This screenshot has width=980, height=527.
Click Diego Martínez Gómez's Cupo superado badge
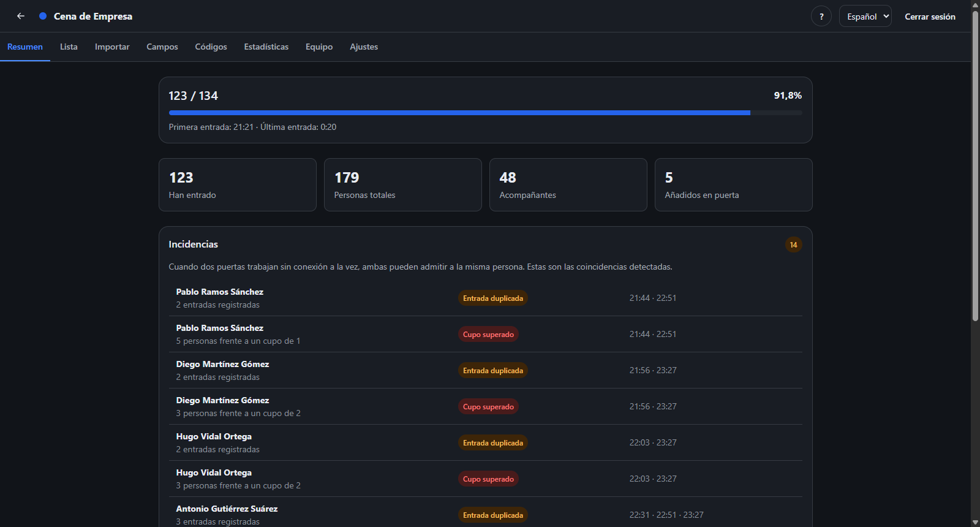click(488, 407)
